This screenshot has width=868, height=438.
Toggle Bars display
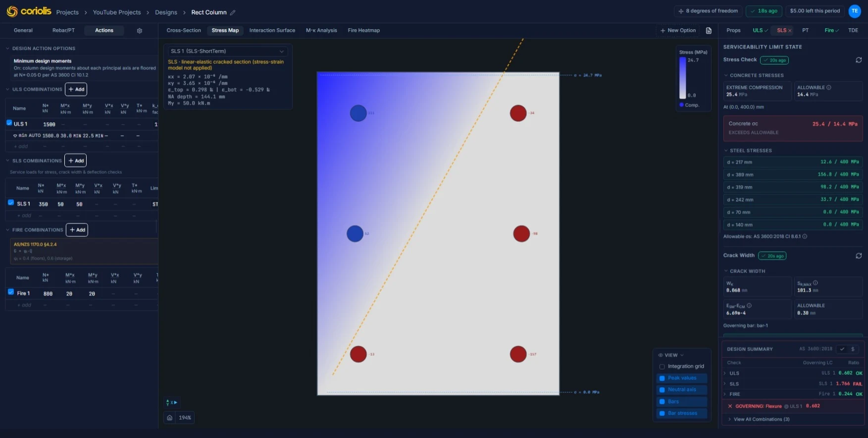coord(682,402)
